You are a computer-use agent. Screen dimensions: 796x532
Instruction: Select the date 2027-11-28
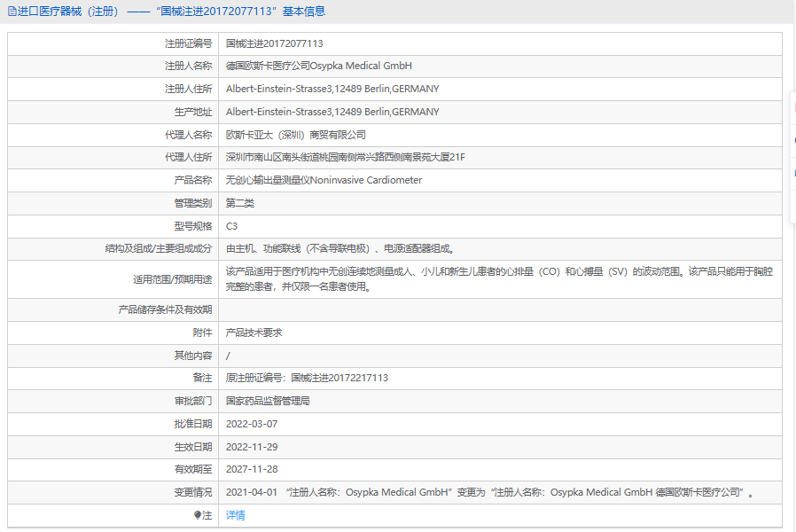point(252,470)
